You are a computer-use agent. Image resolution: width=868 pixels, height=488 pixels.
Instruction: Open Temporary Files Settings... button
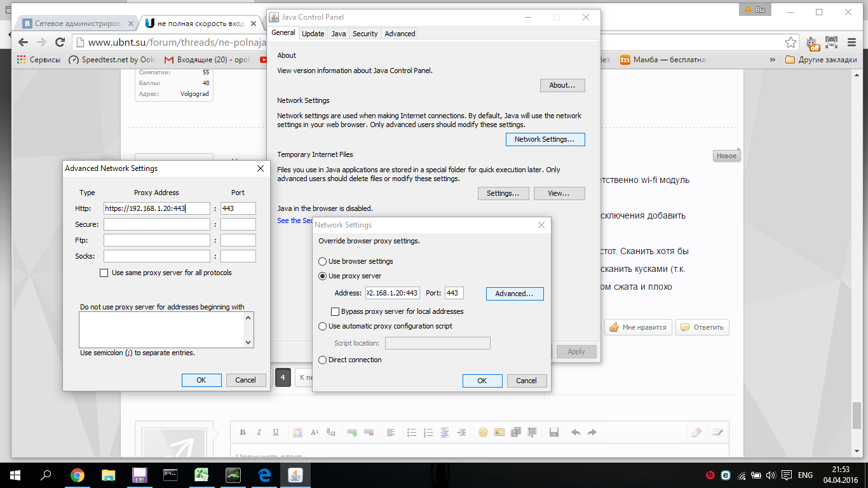(503, 193)
